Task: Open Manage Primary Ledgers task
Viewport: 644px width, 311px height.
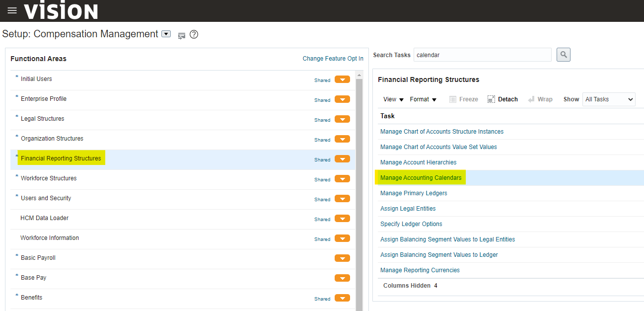Action: pyautogui.click(x=414, y=193)
